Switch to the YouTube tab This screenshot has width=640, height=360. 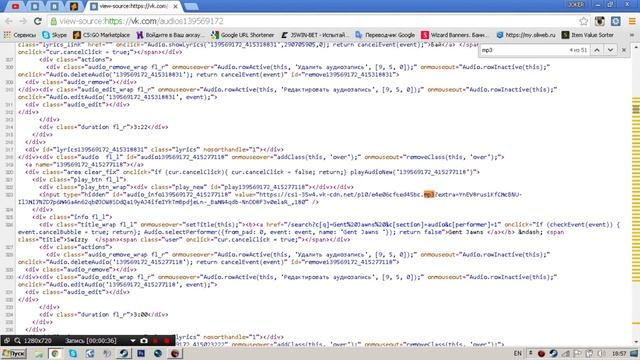click(16, 6)
